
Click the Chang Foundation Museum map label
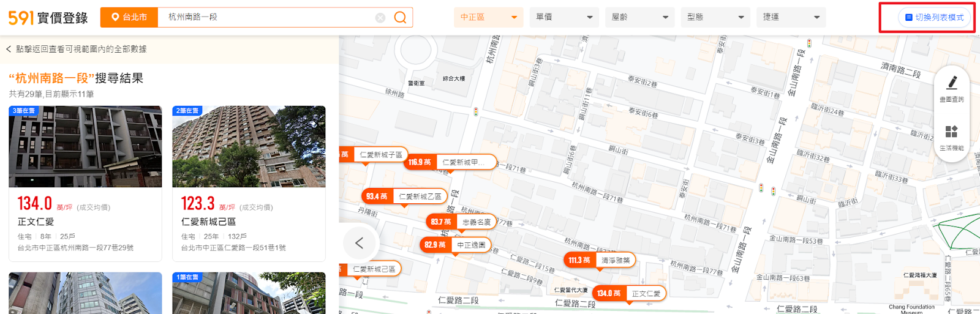pos(911,309)
